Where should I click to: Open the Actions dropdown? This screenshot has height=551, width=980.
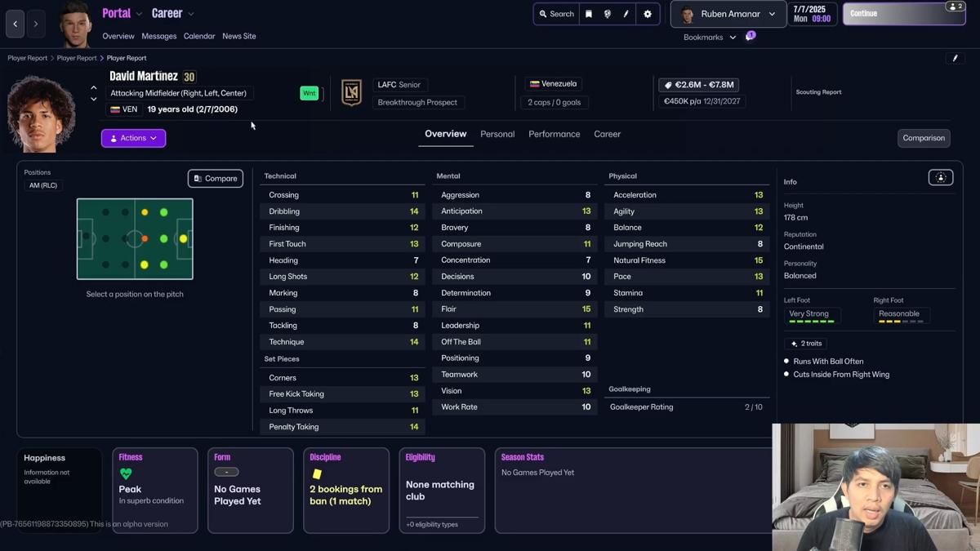tap(133, 138)
